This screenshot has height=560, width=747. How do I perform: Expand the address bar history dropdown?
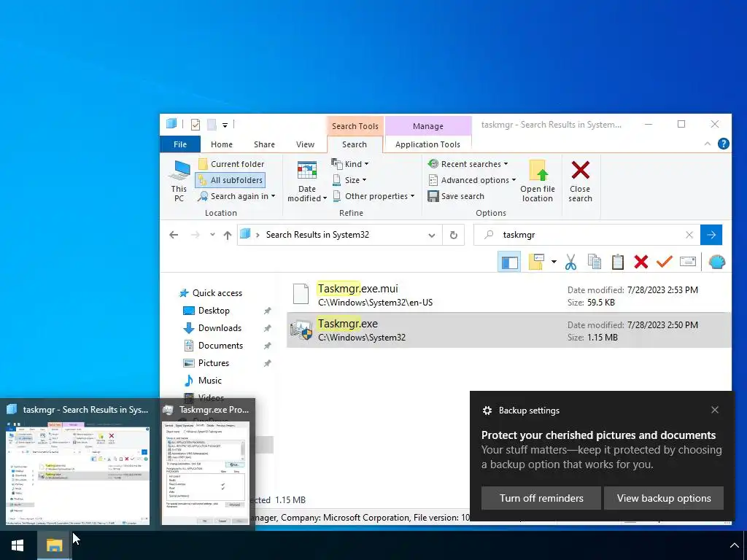(432, 236)
